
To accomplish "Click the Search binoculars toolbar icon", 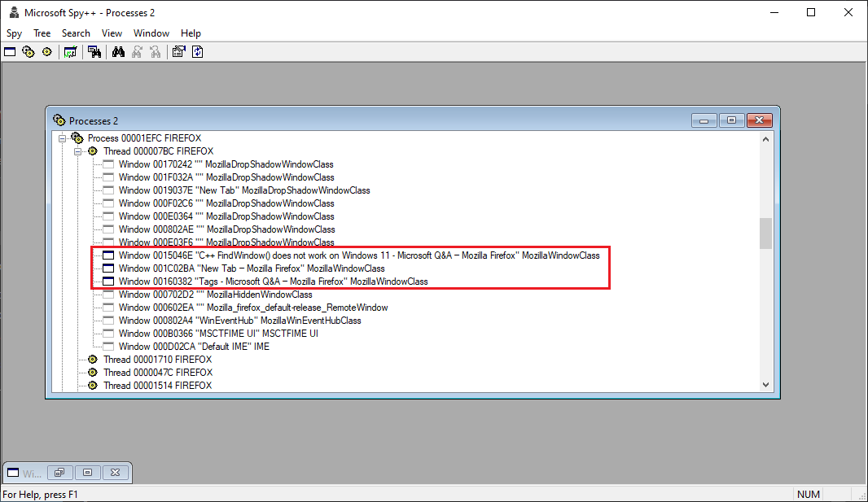I will (118, 51).
